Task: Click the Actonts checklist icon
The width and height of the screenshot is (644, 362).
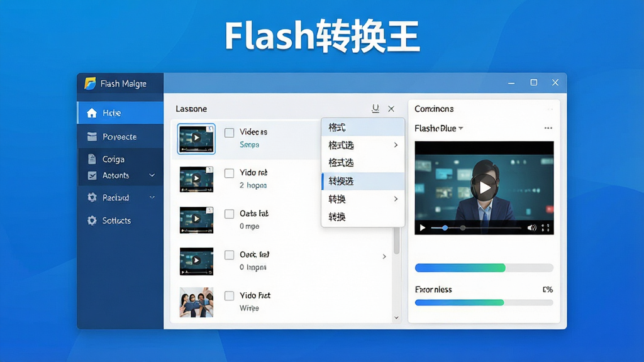Action: pos(92,175)
